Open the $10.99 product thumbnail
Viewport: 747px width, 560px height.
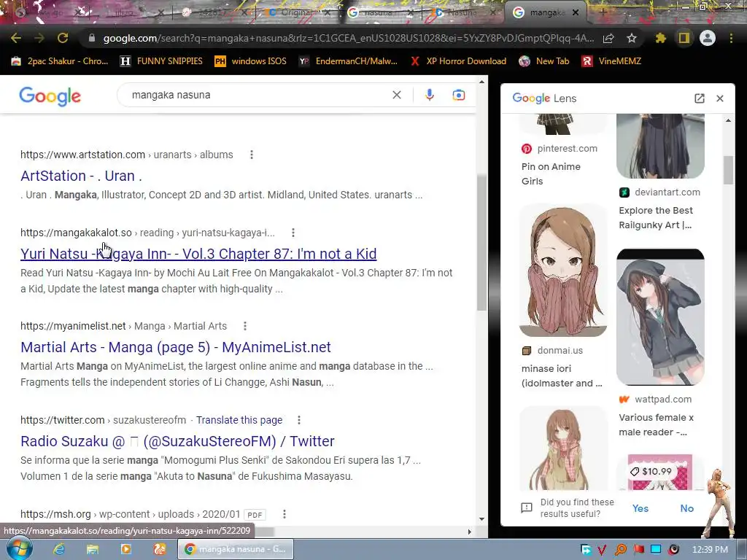tap(660, 472)
